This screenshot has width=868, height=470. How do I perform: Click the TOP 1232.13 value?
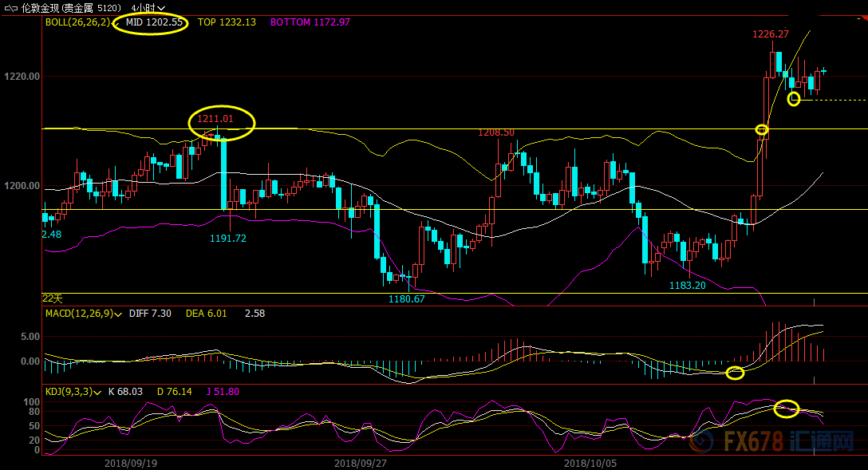pos(227,22)
